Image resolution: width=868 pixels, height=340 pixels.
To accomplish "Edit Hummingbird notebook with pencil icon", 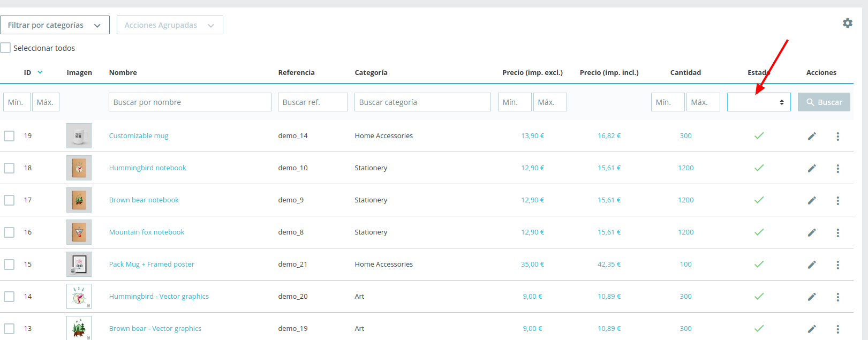I will coord(812,168).
